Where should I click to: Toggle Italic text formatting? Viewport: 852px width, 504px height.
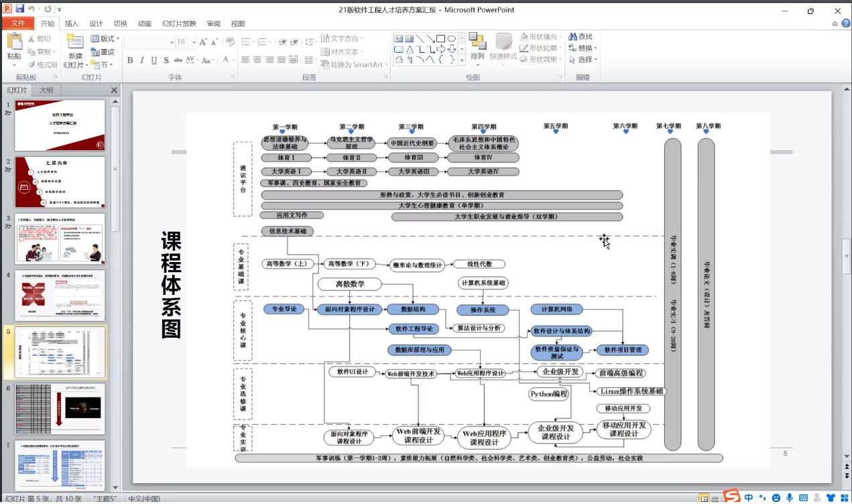(x=142, y=60)
